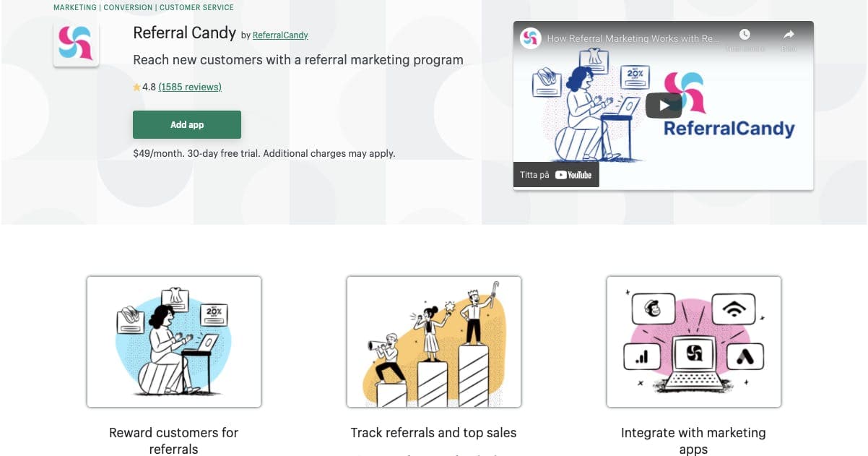The image size is (868, 456).
Task: Click the Track referrals and top sales illustration
Action: pyautogui.click(x=433, y=341)
